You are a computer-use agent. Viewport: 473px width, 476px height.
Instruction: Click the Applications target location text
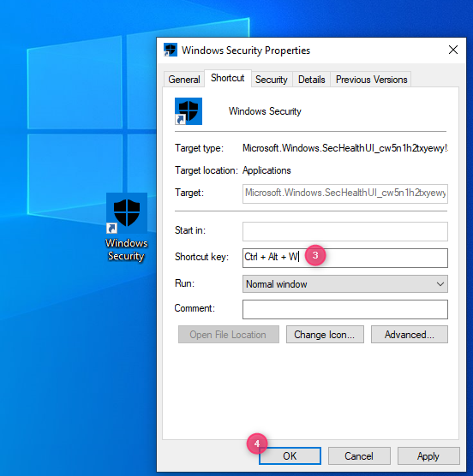point(266,170)
